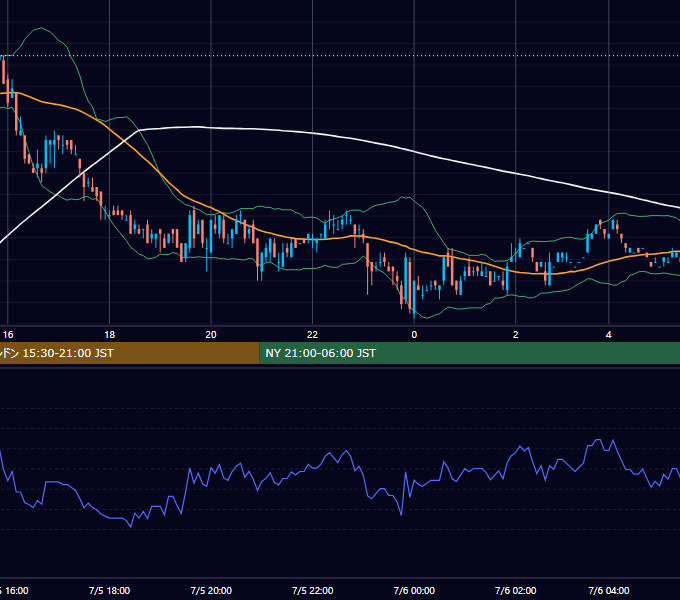Click the '7/5 20:00' time label

coord(211,590)
